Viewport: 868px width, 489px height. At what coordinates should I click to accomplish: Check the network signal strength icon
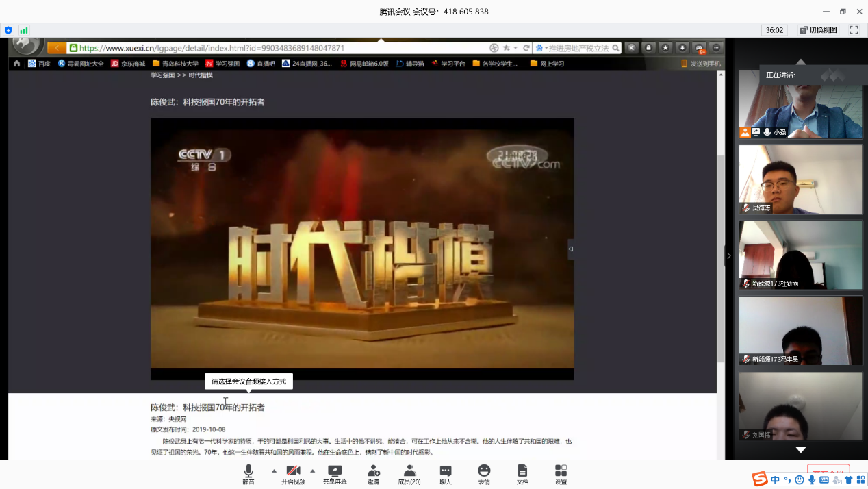click(24, 30)
